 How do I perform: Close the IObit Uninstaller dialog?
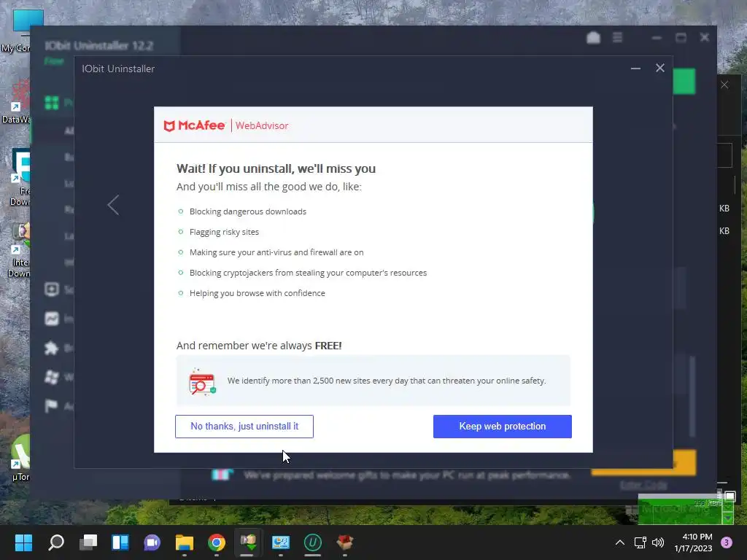pyautogui.click(x=659, y=68)
